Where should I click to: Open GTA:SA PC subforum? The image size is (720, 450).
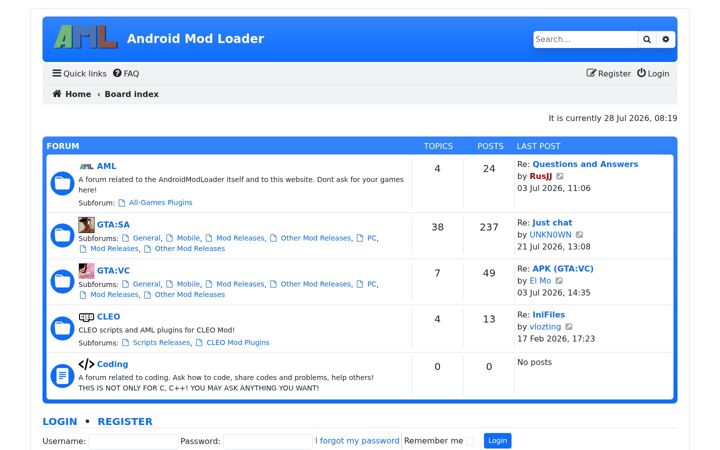click(371, 238)
